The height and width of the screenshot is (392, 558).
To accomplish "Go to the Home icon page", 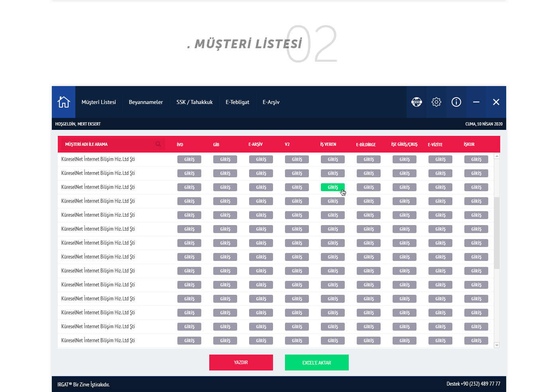I will point(63,102).
